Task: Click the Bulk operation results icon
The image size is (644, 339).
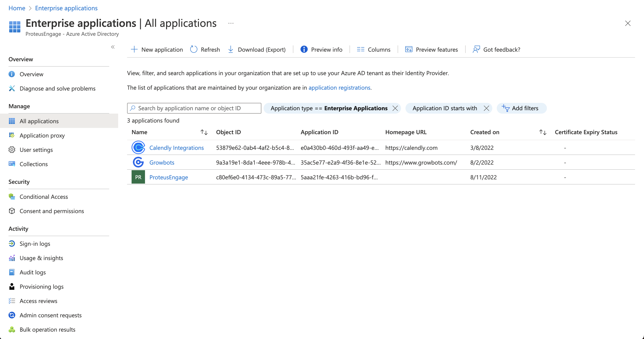Action: click(x=12, y=330)
